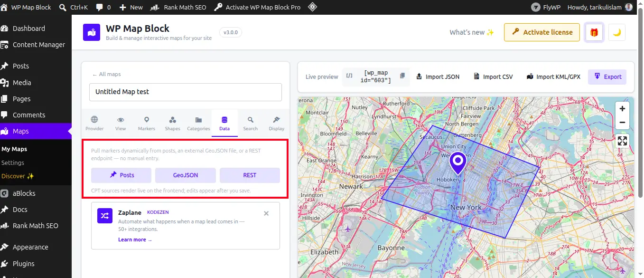
Task: Switch to the Categories tab
Action: coord(198,124)
